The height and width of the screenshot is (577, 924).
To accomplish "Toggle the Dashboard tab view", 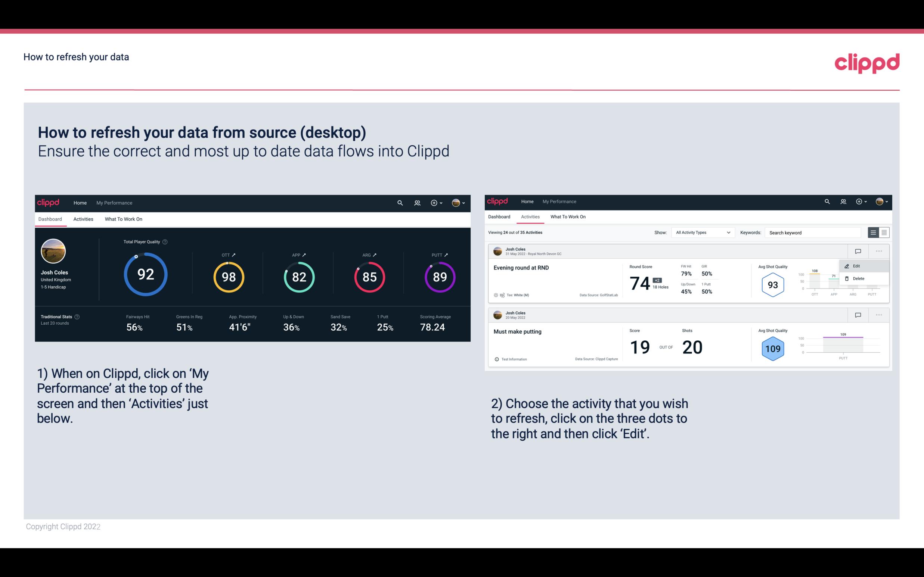I will (x=50, y=219).
